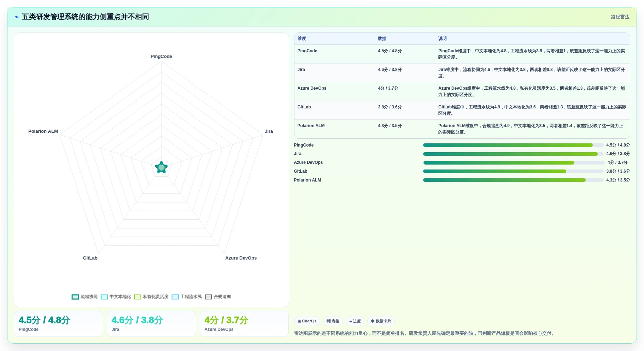Click the Chart.js tag chip
644x351 pixels.
point(307,321)
